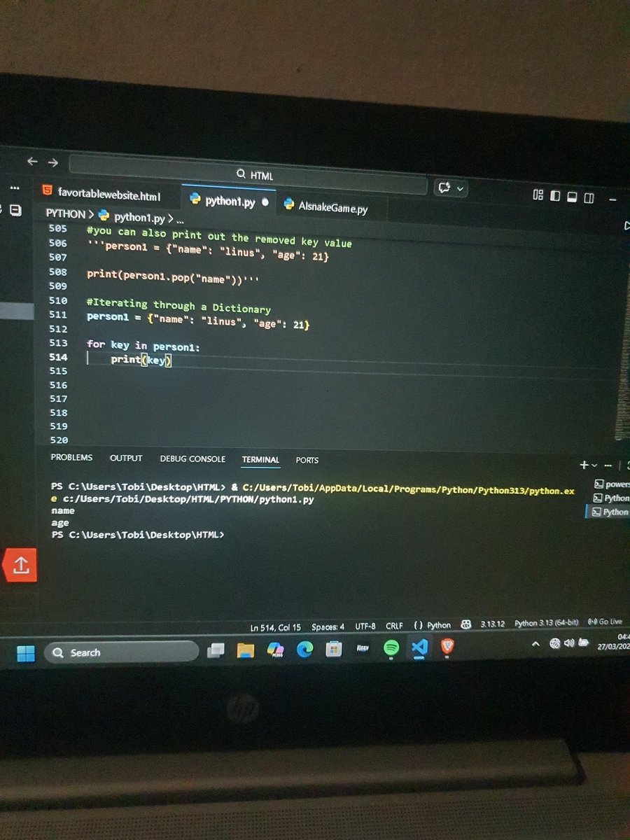The image size is (630, 840).
Task: Switch to AIsnakeGame.py tab
Action: 326,207
